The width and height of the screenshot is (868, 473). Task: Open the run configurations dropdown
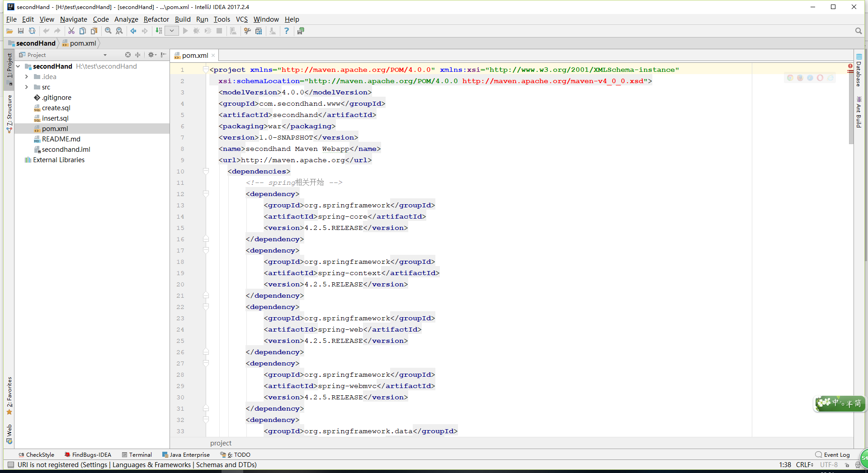(x=172, y=31)
